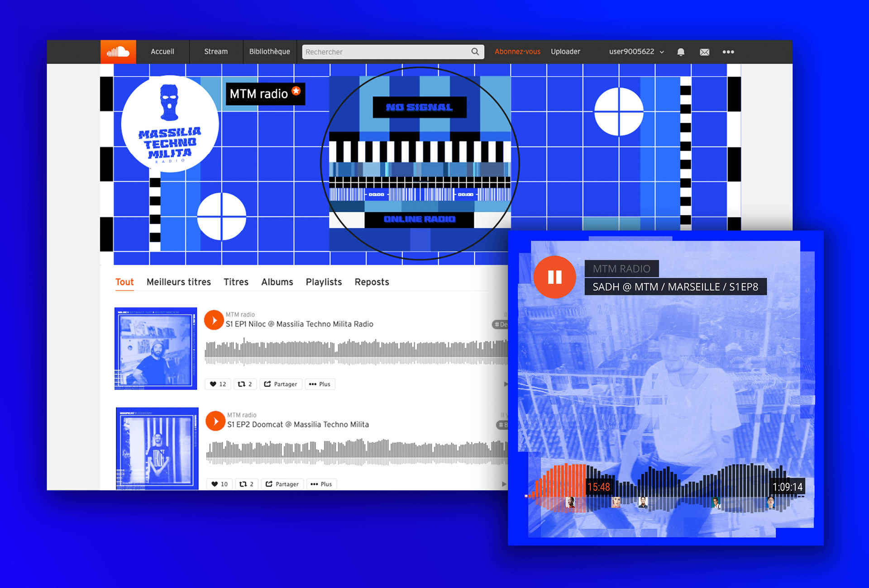
Task: Click the SADH @ MTM / MARSEILLE / S1EP8 title
Action: tap(675, 287)
